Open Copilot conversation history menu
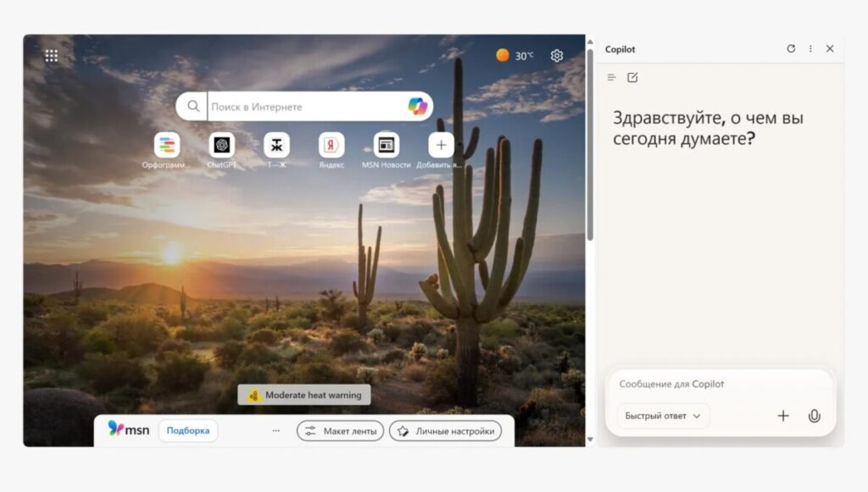868x492 pixels. pos(610,76)
